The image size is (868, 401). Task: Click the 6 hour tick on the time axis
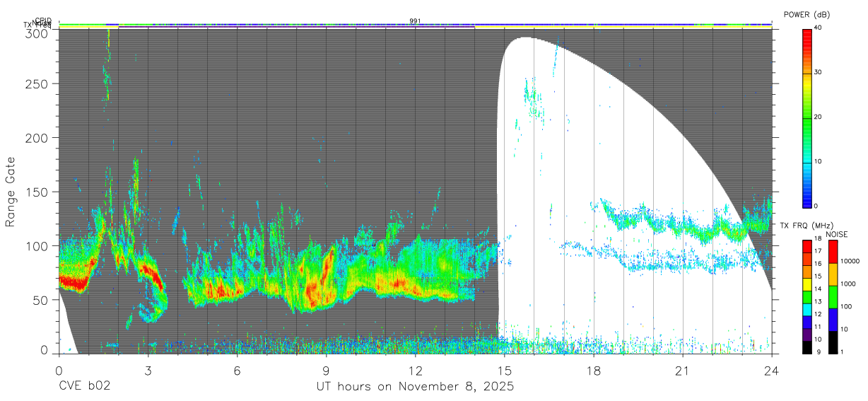point(237,370)
